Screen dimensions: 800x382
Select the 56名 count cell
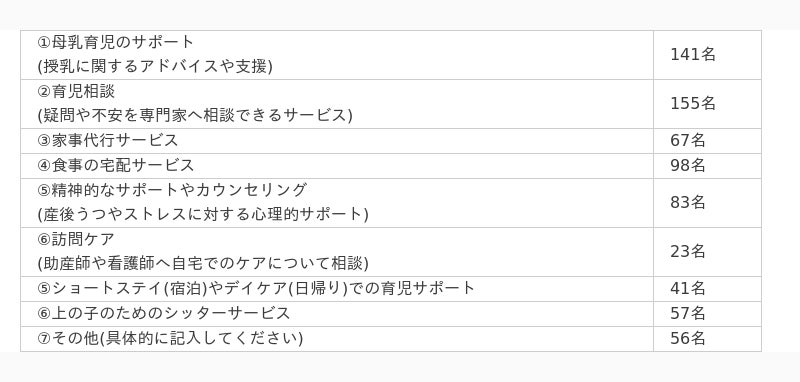(707, 338)
